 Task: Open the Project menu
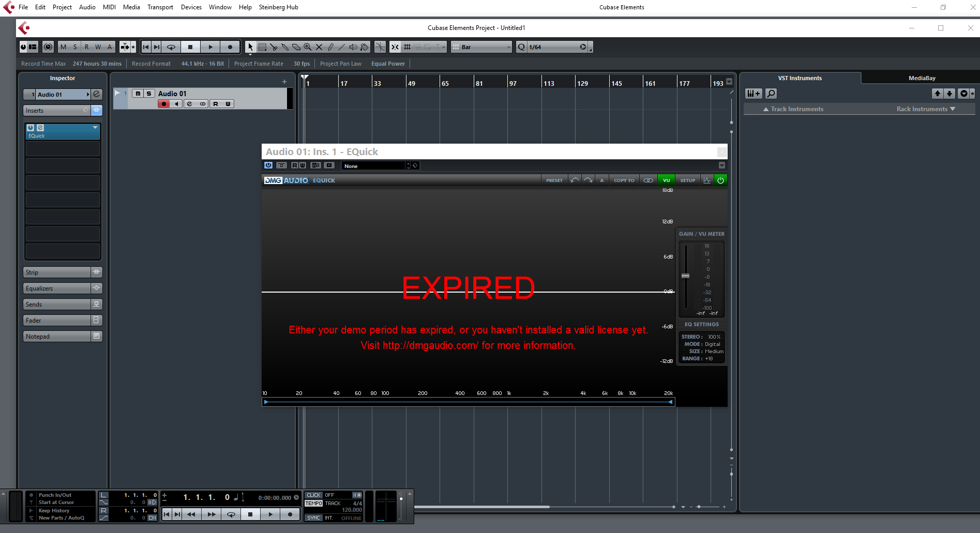62,7
